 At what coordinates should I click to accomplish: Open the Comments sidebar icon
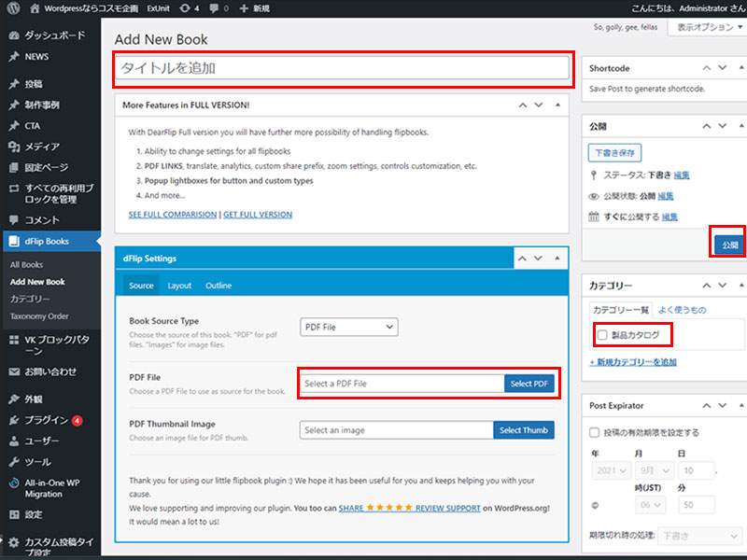click(13, 220)
